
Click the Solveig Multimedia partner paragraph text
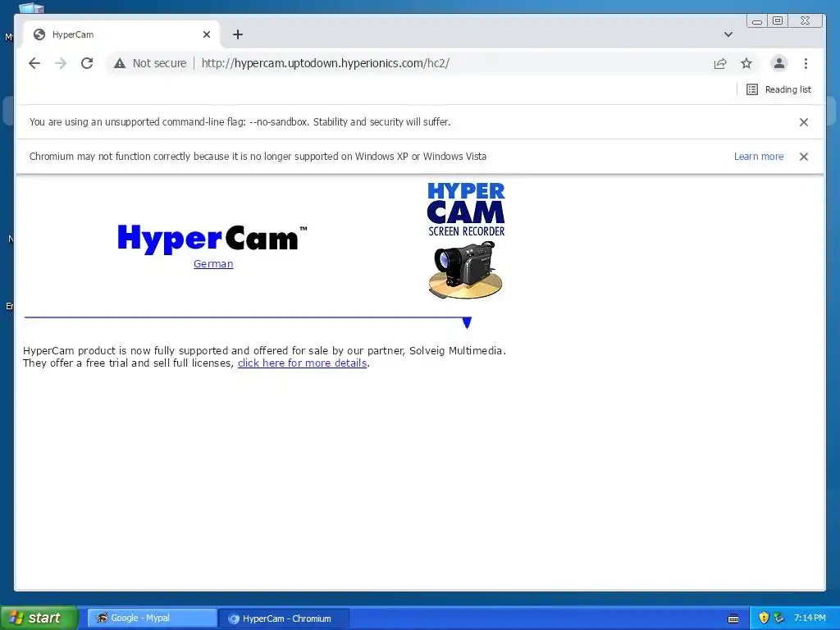click(264, 357)
